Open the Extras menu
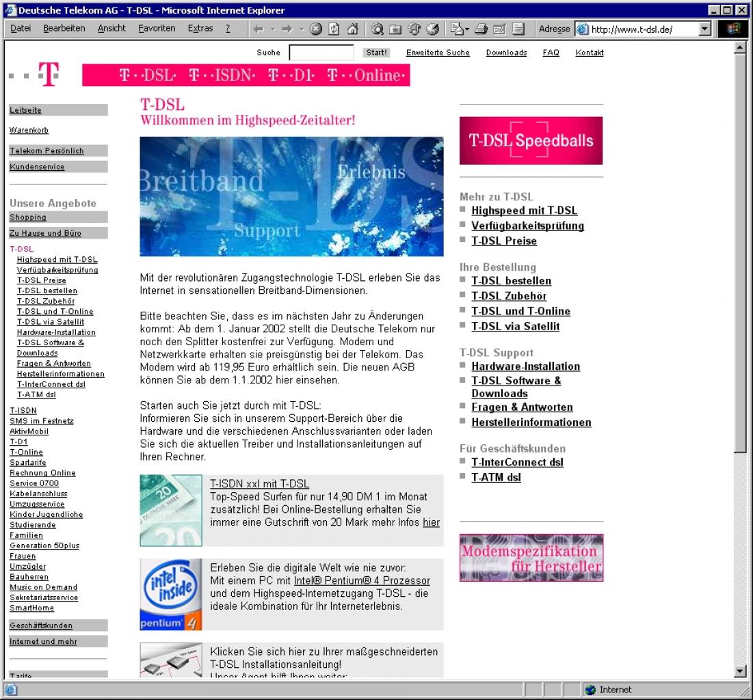Screen dimensions: 753x700 pos(200,28)
